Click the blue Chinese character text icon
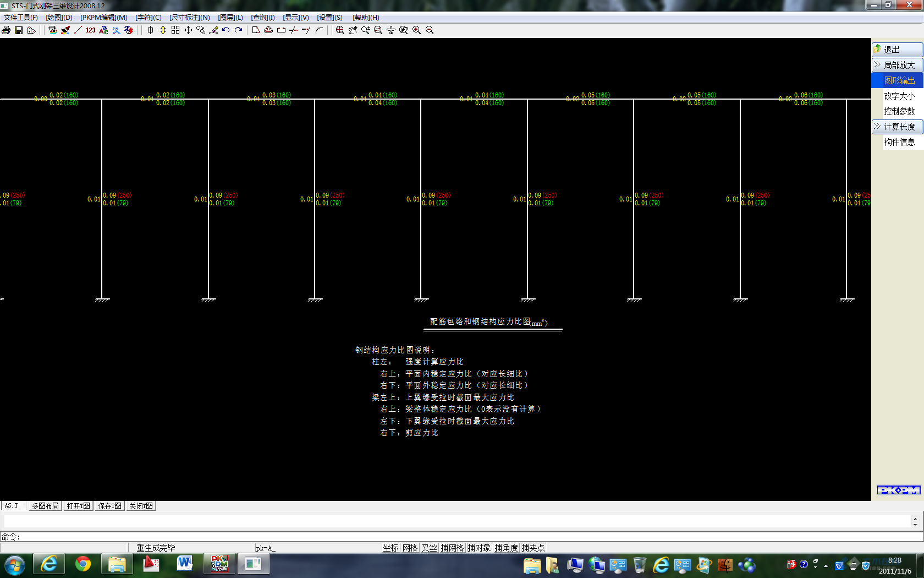The width and height of the screenshot is (924, 578). point(116,30)
